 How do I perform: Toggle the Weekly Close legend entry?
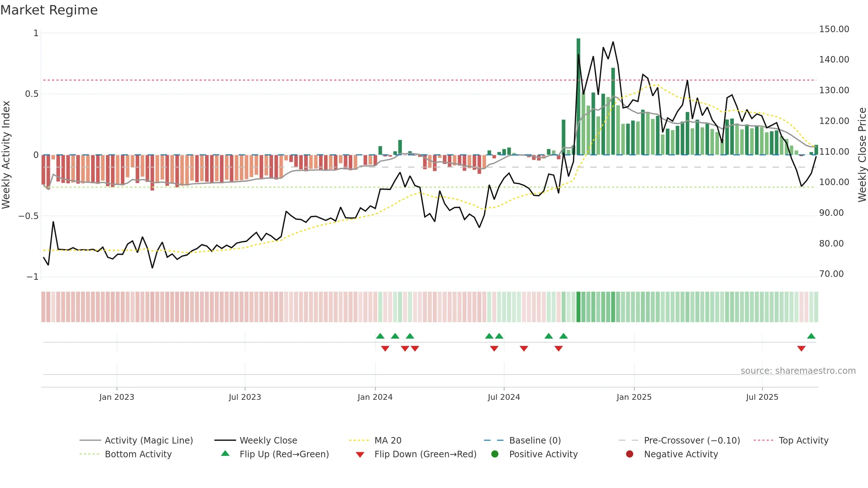[256, 440]
